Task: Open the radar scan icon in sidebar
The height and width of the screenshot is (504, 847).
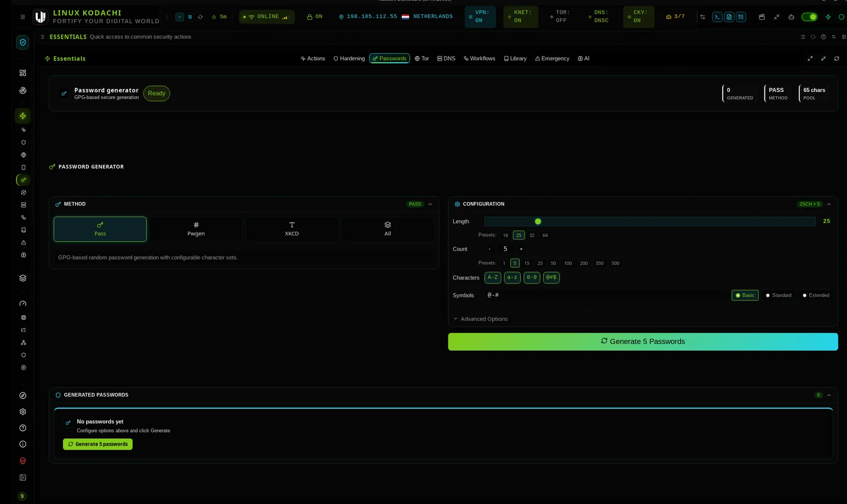Action: 23,90
